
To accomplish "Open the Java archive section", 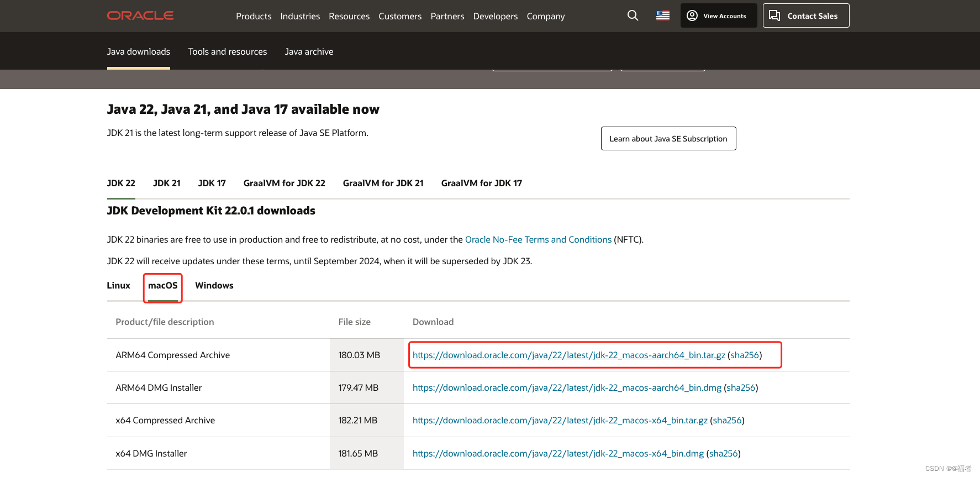I will (x=309, y=51).
